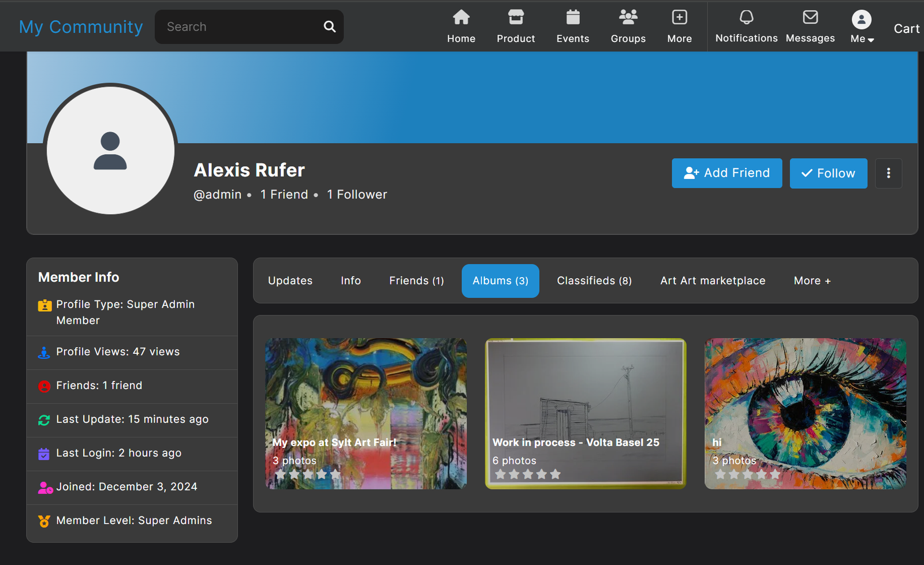Click the My Community site logo link
The image size is (924, 565).
(x=81, y=27)
